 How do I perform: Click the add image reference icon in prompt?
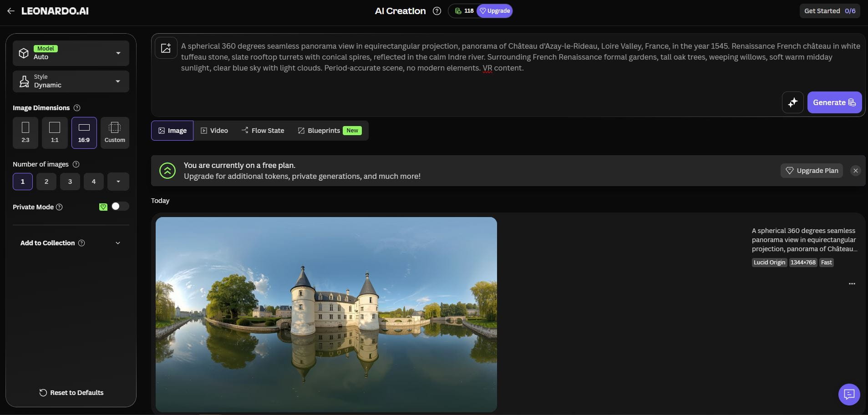pos(166,48)
